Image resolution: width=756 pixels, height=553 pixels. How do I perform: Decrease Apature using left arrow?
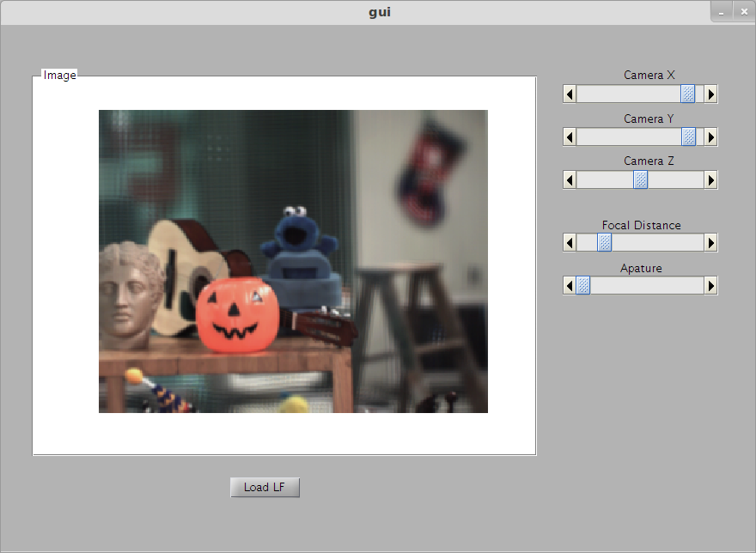point(570,285)
